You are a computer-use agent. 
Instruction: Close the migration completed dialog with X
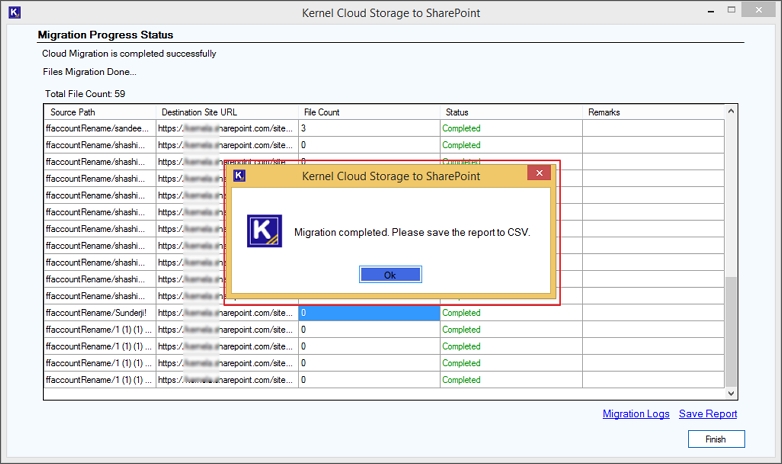[539, 173]
